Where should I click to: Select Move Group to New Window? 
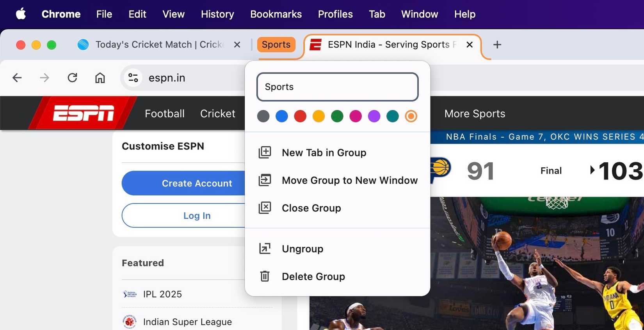pos(337,180)
